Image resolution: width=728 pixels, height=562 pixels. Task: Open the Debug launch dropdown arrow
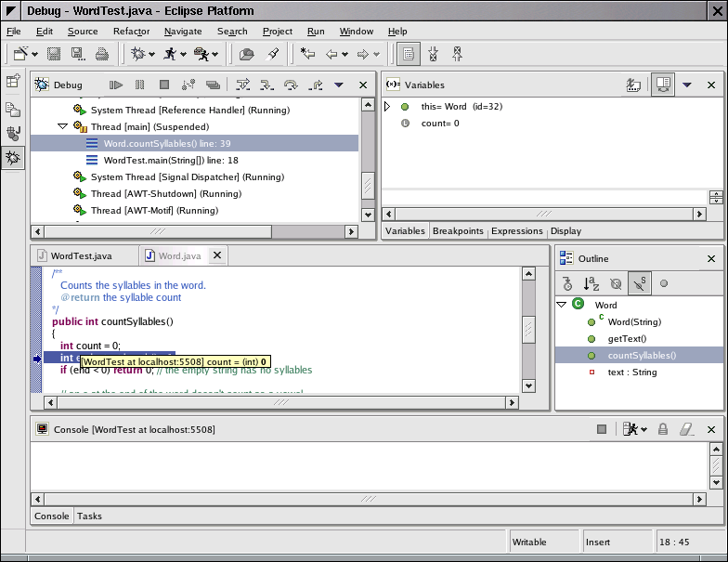coord(153,55)
